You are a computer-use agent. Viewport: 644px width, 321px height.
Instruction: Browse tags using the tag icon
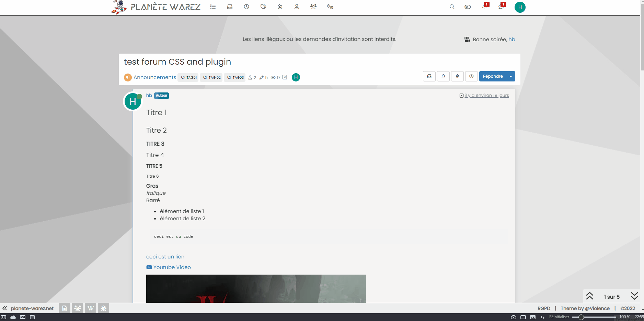click(263, 7)
